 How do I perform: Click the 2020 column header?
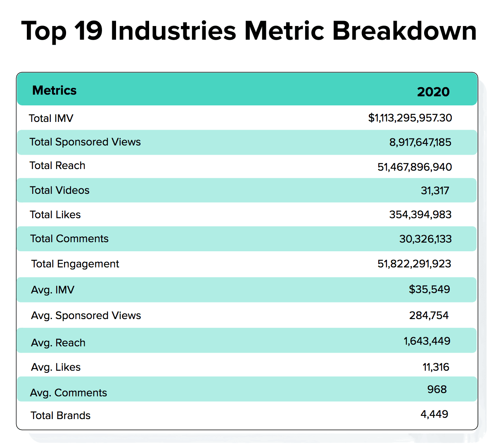click(x=433, y=92)
